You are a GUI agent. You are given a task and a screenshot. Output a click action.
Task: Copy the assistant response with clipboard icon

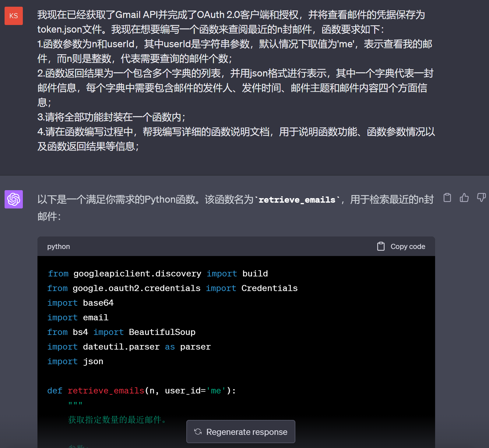click(447, 198)
